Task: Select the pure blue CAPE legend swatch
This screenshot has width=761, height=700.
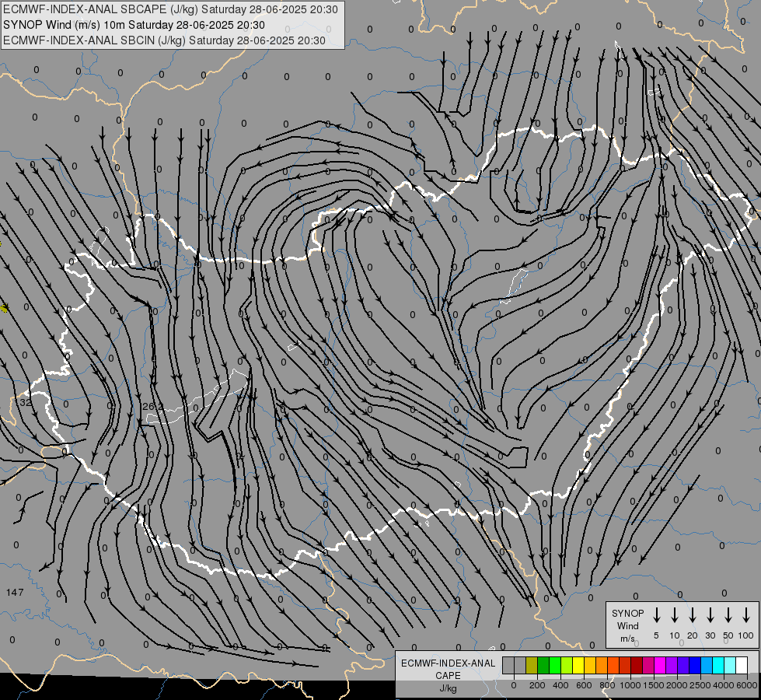Action: 694,665
